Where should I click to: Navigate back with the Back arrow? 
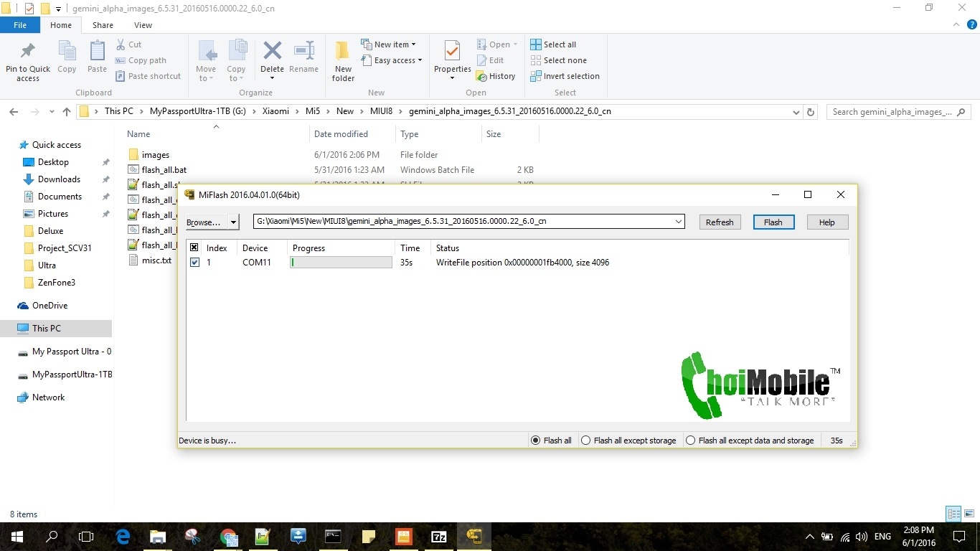pyautogui.click(x=14, y=112)
